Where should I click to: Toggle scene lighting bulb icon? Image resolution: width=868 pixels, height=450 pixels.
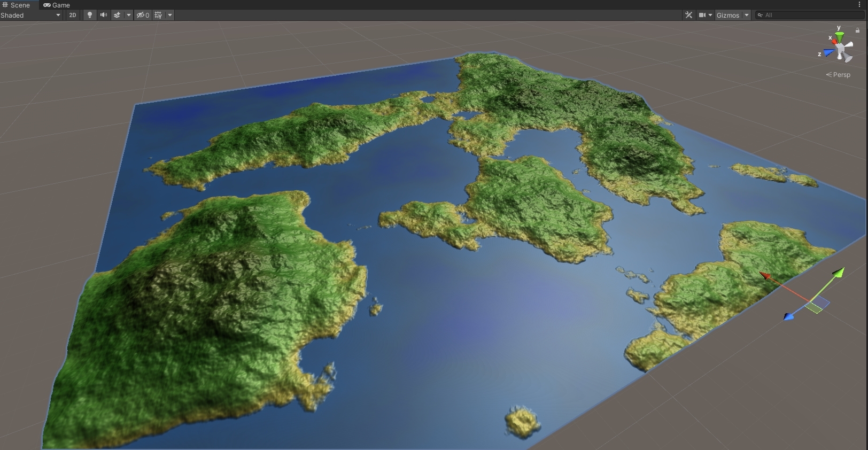tap(90, 15)
